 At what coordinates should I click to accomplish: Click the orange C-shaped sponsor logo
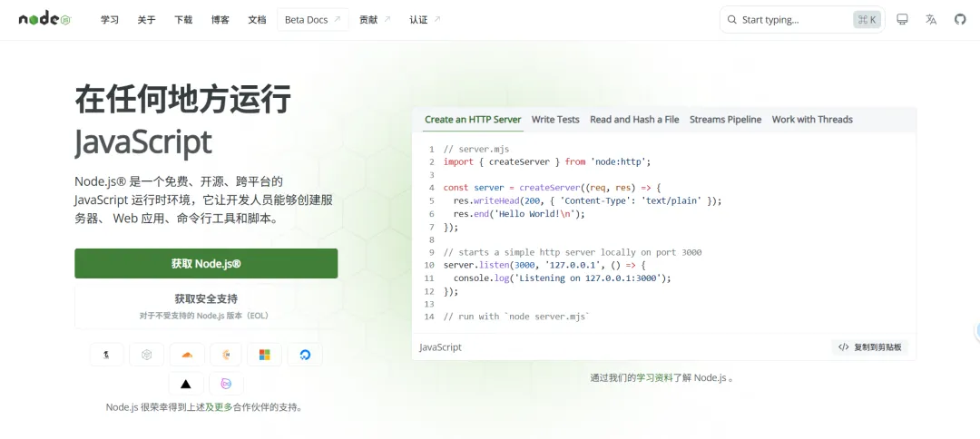click(x=226, y=355)
